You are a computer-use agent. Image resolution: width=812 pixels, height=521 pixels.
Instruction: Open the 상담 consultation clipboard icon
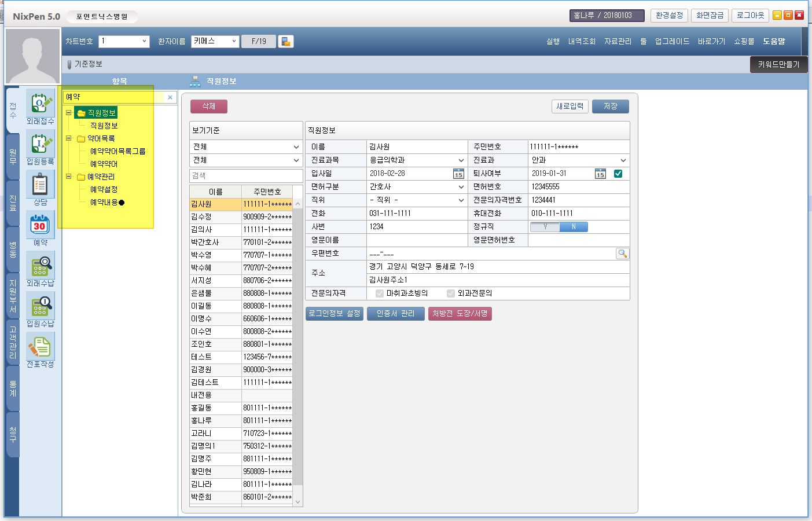40,184
